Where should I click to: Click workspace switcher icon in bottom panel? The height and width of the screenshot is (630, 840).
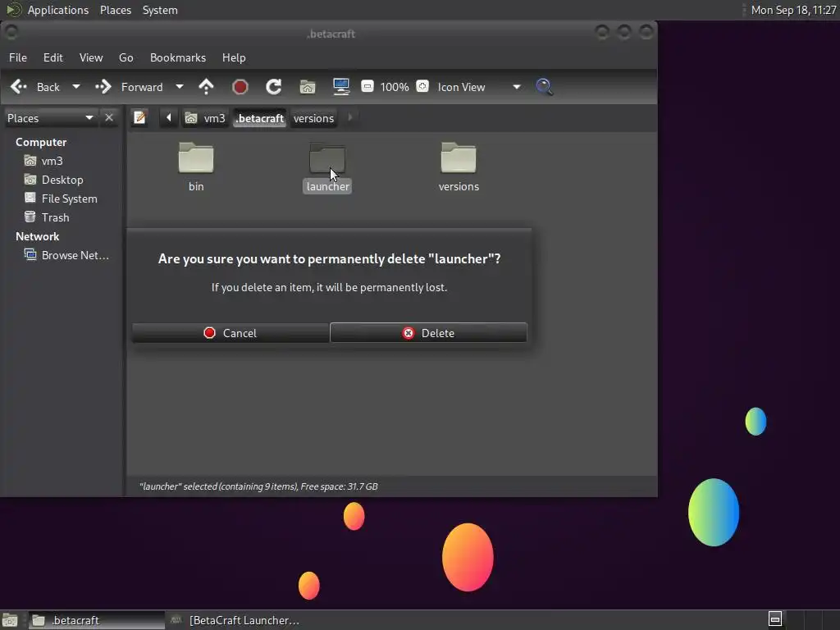point(775,619)
